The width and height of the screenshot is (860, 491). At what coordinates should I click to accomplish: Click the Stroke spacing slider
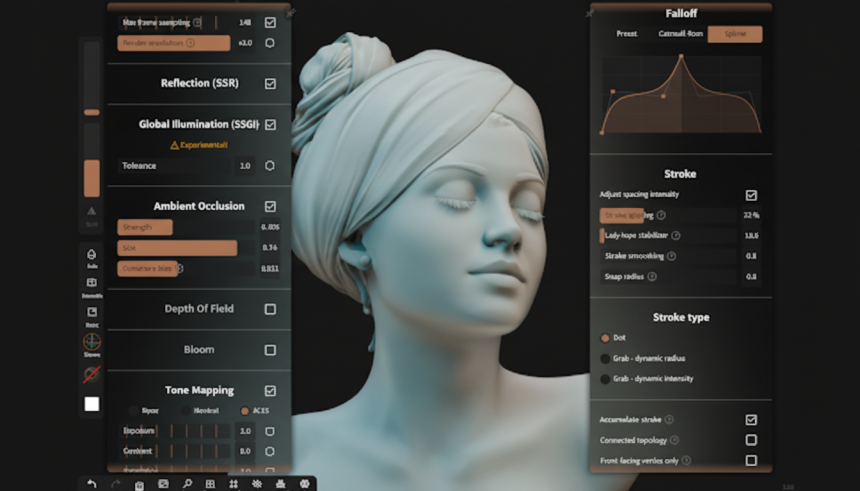click(667, 215)
